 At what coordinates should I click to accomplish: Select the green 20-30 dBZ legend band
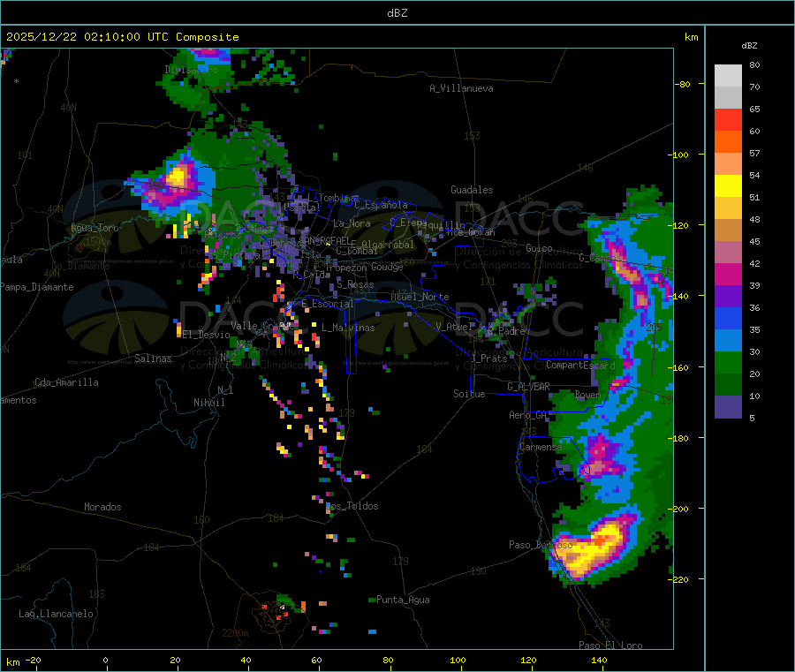point(728,362)
